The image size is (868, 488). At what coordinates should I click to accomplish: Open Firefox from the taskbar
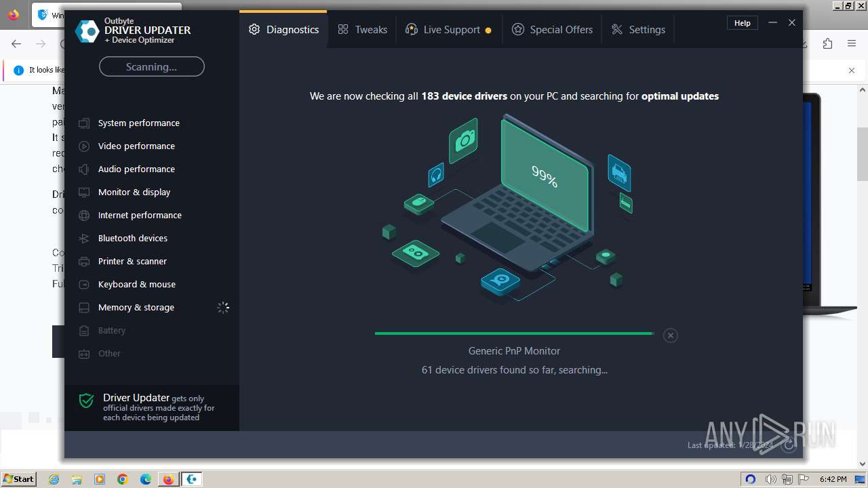pos(168,479)
